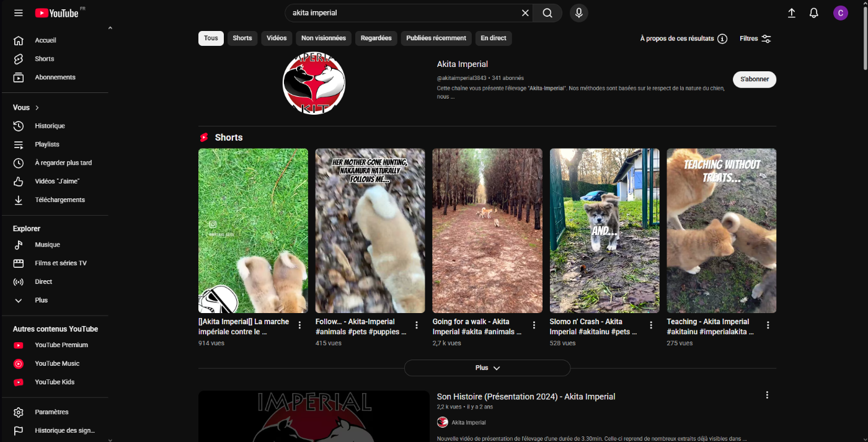Clear the search text with X icon

click(x=525, y=13)
